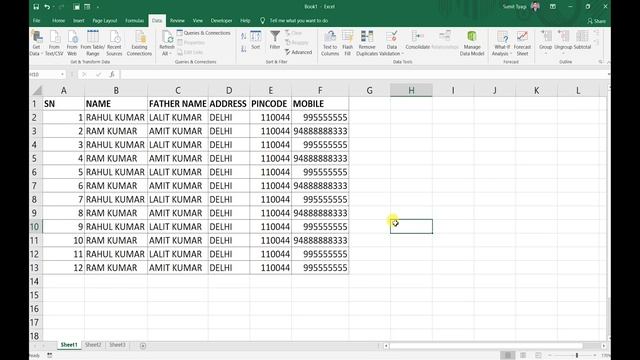Select column H header
Image resolution: width=640 pixels, height=360 pixels.
(x=411, y=90)
